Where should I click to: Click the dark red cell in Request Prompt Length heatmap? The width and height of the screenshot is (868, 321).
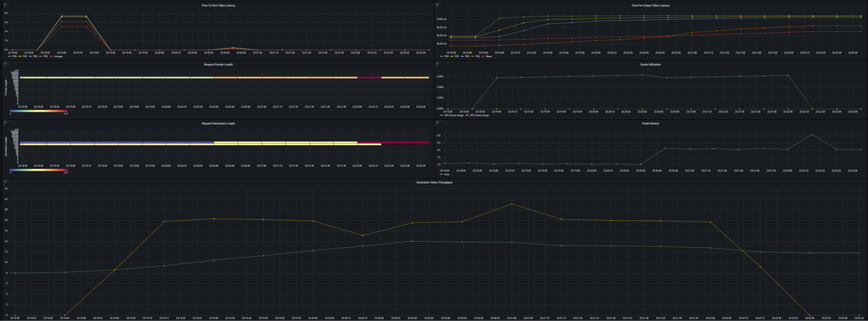[x=369, y=77]
